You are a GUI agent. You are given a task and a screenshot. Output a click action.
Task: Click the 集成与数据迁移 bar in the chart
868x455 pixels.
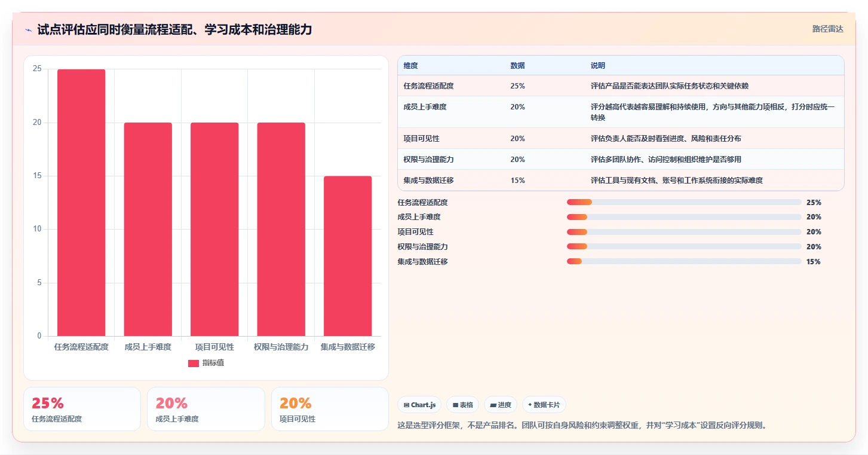pyautogui.click(x=348, y=256)
